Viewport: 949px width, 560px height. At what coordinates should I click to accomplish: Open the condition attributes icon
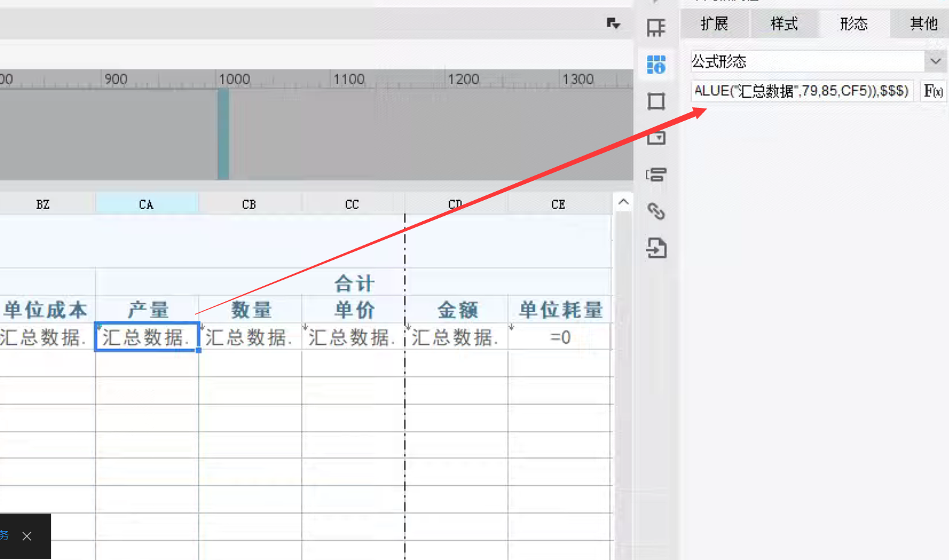(656, 175)
